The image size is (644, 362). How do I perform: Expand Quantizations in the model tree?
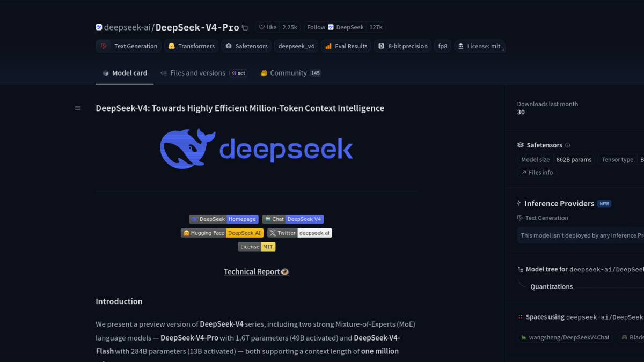click(x=551, y=286)
